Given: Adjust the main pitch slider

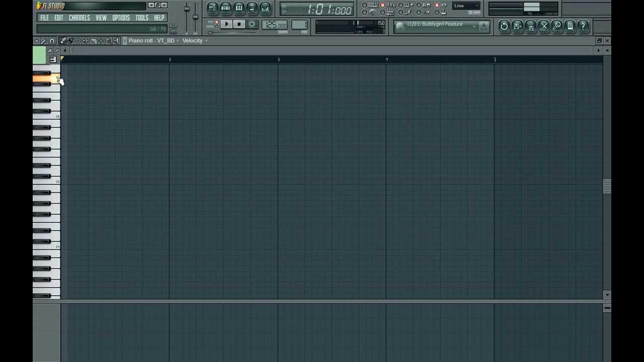Looking at the screenshot, I should tap(195, 17).
